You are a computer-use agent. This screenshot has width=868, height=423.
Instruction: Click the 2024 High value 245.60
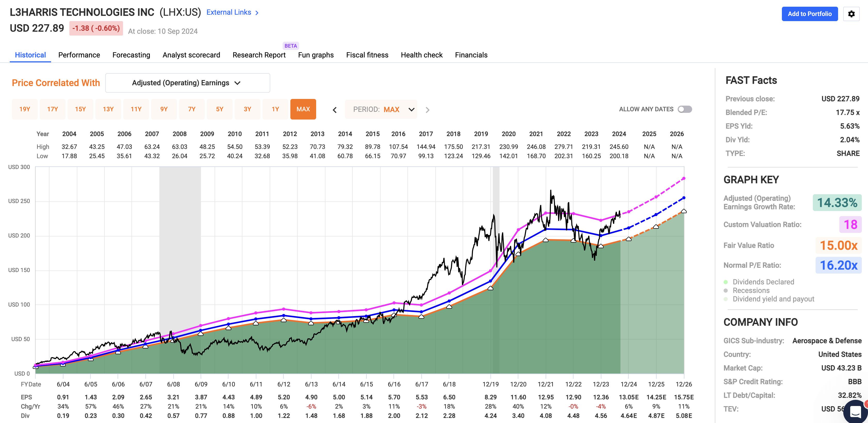tap(619, 147)
